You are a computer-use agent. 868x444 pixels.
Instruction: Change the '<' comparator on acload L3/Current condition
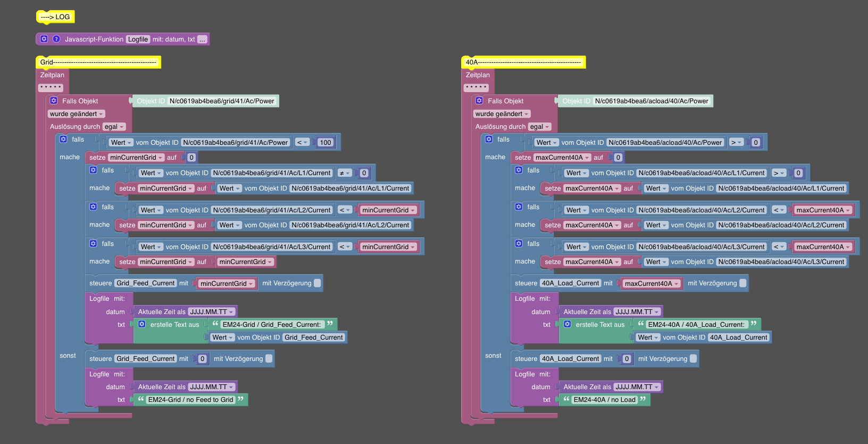tap(779, 246)
